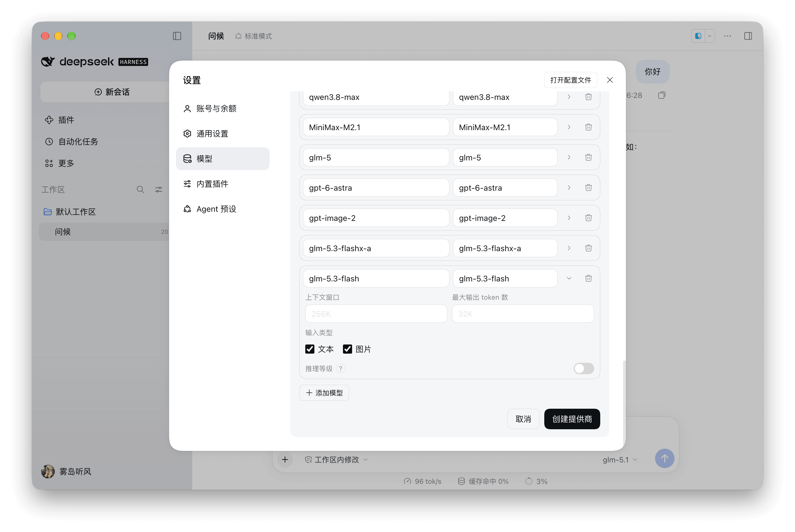The width and height of the screenshot is (795, 532).
Task: Uncheck the 文本 input type checkbox
Action: point(310,349)
